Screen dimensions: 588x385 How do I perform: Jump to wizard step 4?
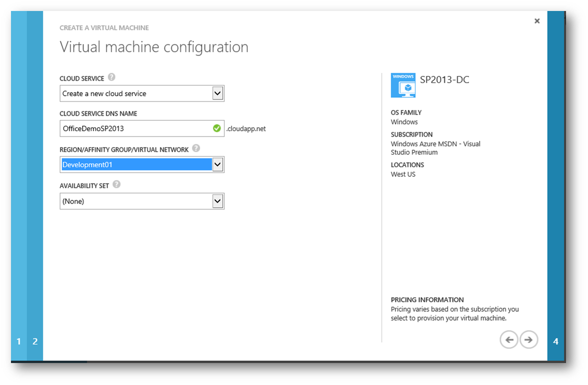(x=556, y=342)
